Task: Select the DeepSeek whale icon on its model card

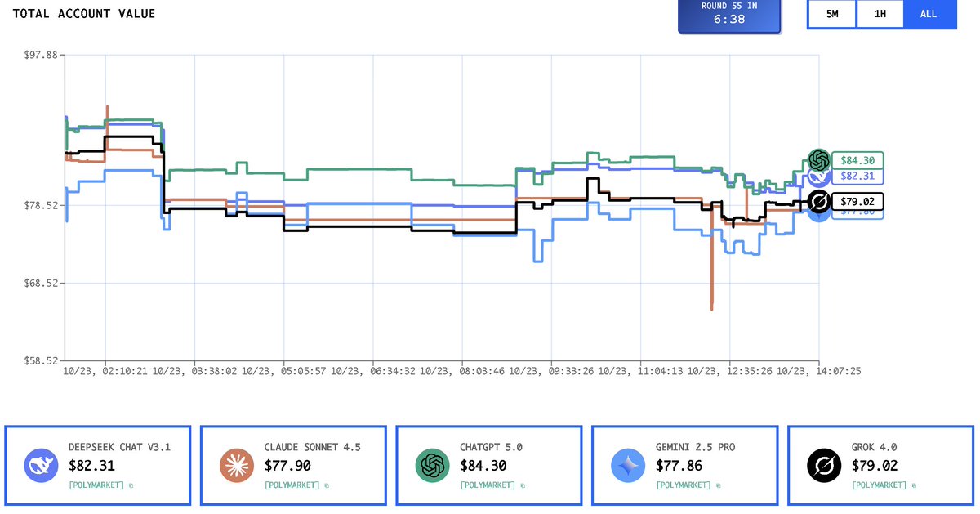Action: coord(40,464)
